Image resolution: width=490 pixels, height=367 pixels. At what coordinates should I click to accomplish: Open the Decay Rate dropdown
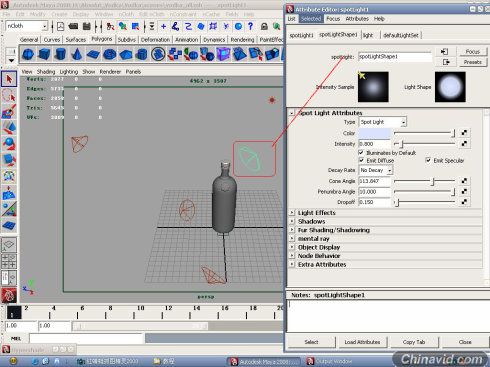[376, 170]
